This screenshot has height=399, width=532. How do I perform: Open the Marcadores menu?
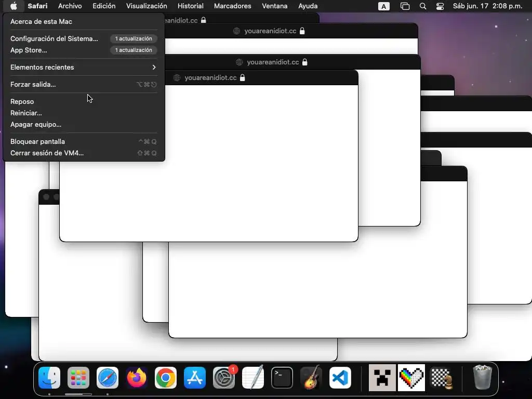232,6
